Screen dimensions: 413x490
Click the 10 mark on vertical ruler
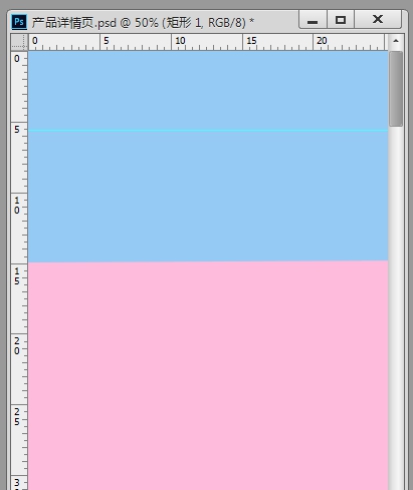[x=17, y=205]
